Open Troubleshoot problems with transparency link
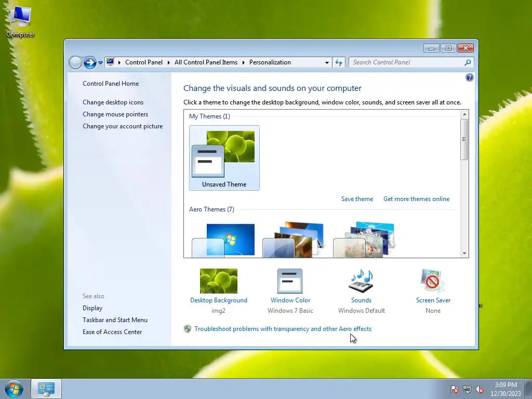The height and width of the screenshot is (399, 532). pyautogui.click(x=283, y=329)
